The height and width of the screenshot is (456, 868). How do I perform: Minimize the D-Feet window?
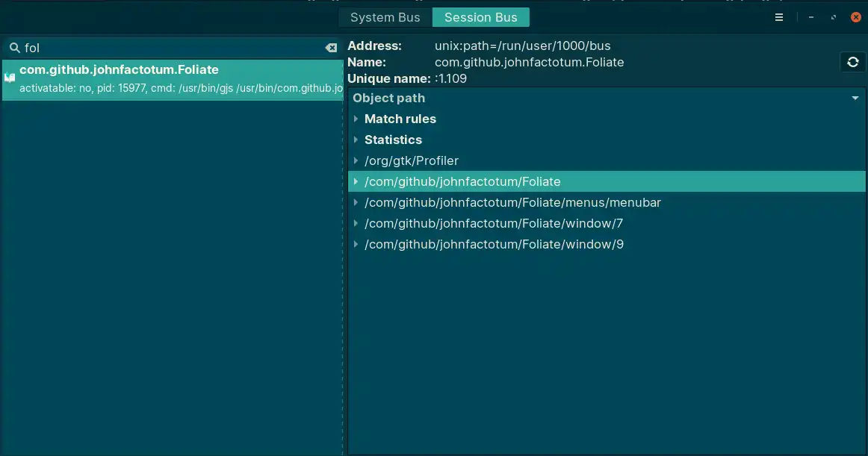(811, 17)
